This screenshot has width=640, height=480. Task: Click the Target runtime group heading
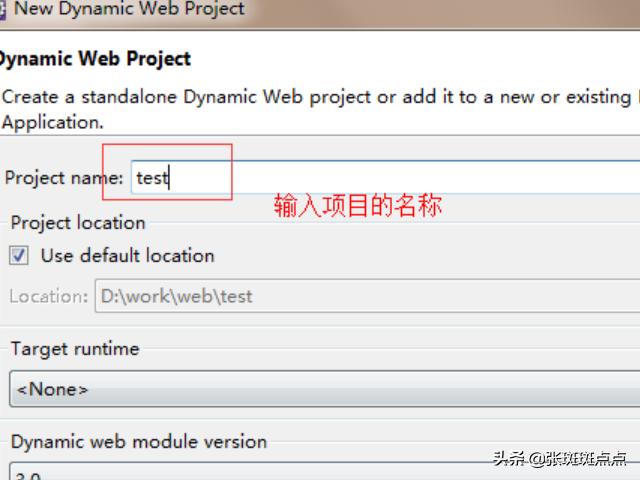click(x=75, y=349)
